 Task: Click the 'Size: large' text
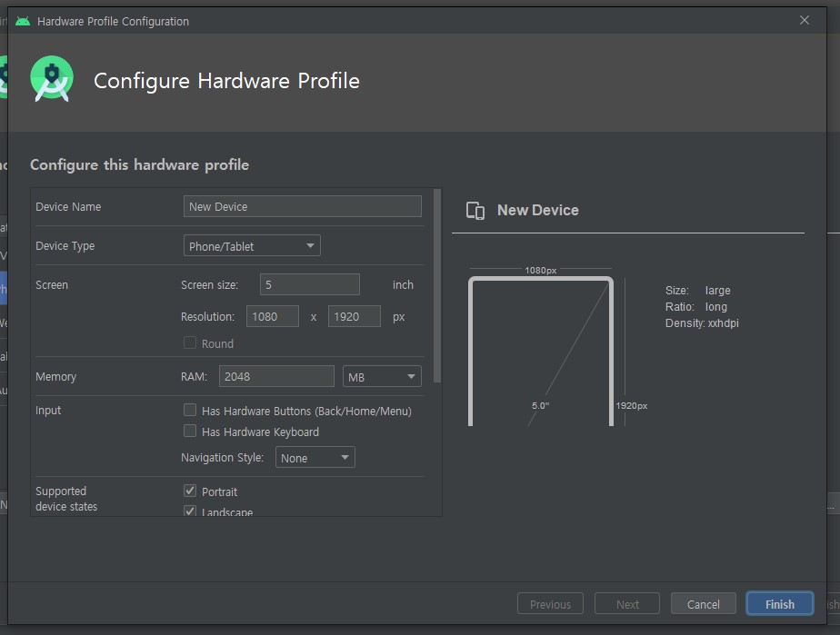pyautogui.click(x=697, y=291)
